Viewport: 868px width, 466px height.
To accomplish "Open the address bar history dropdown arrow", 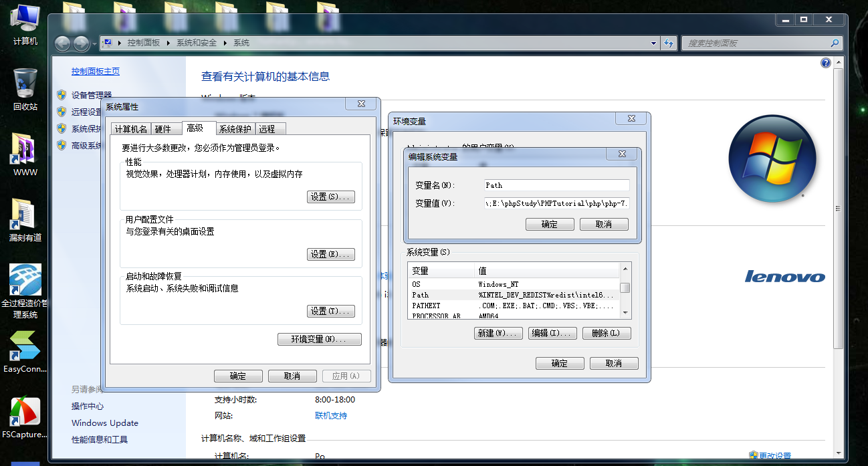I will pos(653,42).
